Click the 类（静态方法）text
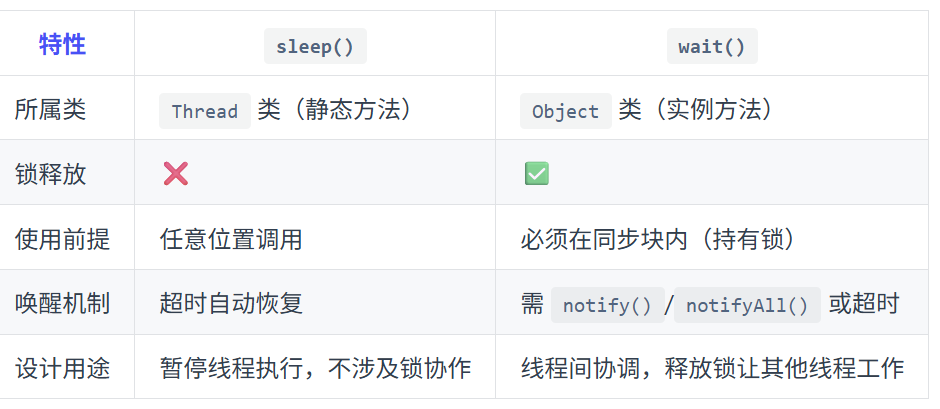Screen dimensions: 940x409 (x=335, y=110)
